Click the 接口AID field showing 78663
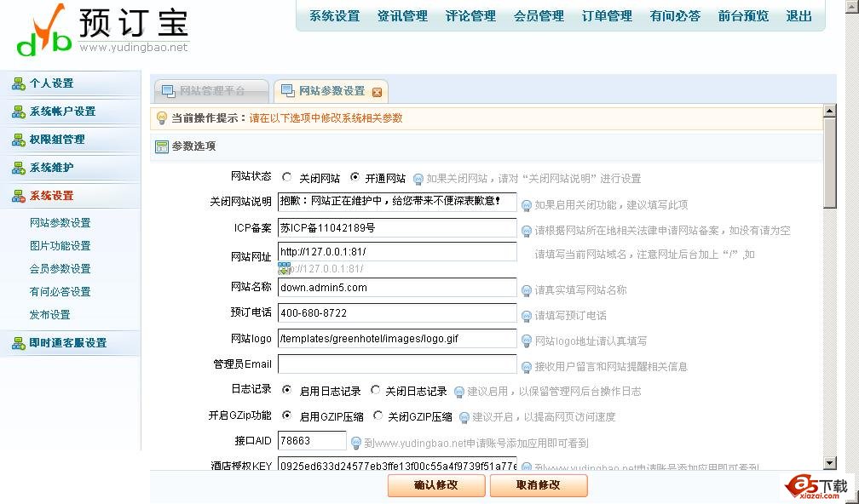This screenshot has width=859, height=504. click(312, 440)
